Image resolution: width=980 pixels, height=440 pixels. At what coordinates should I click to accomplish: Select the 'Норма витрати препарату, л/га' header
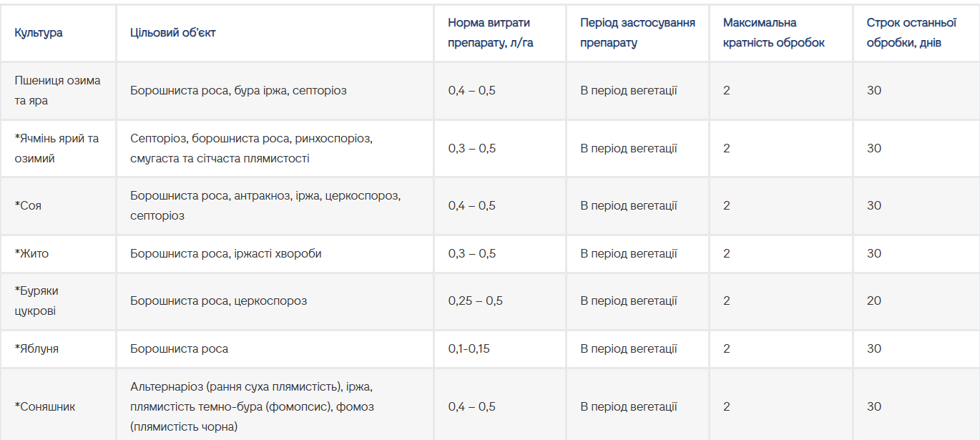pyautogui.click(x=499, y=33)
